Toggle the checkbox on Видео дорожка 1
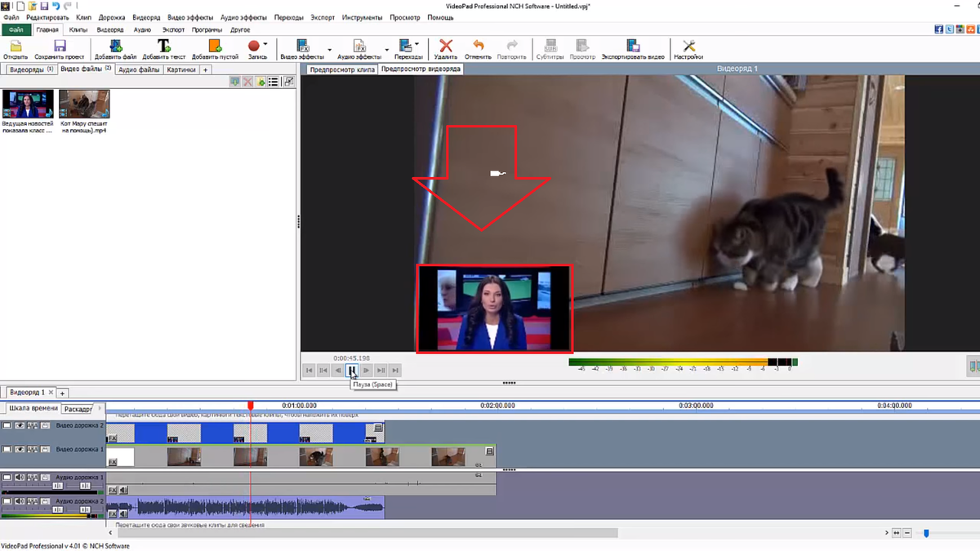980x551 pixels. point(7,450)
